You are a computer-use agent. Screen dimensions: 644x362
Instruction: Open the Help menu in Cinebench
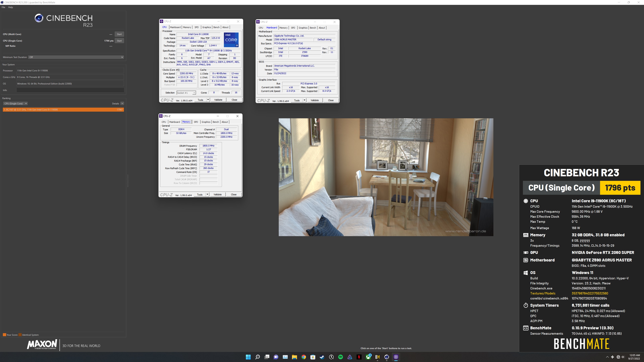pyautogui.click(x=11, y=7)
